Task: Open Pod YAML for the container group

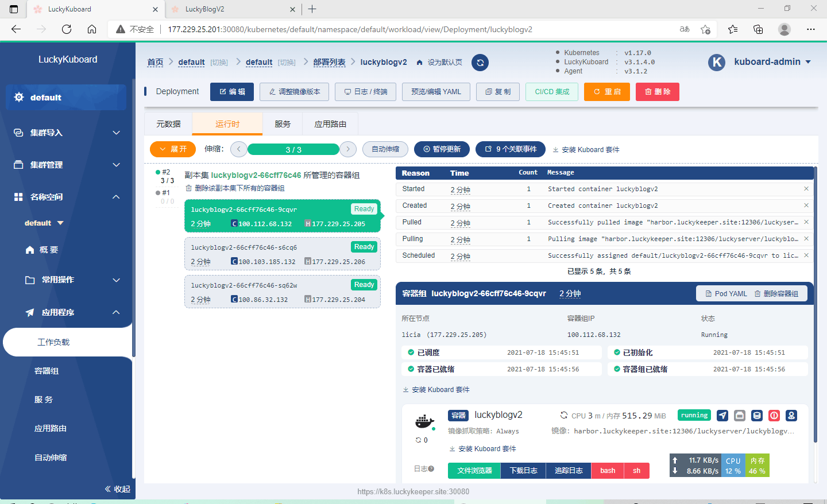Action: (x=725, y=294)
